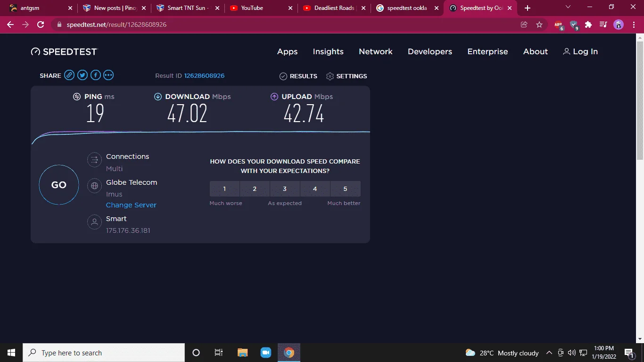644x362 pixels.
Task: Open the media control queue icon
Action: coord(603,25)
